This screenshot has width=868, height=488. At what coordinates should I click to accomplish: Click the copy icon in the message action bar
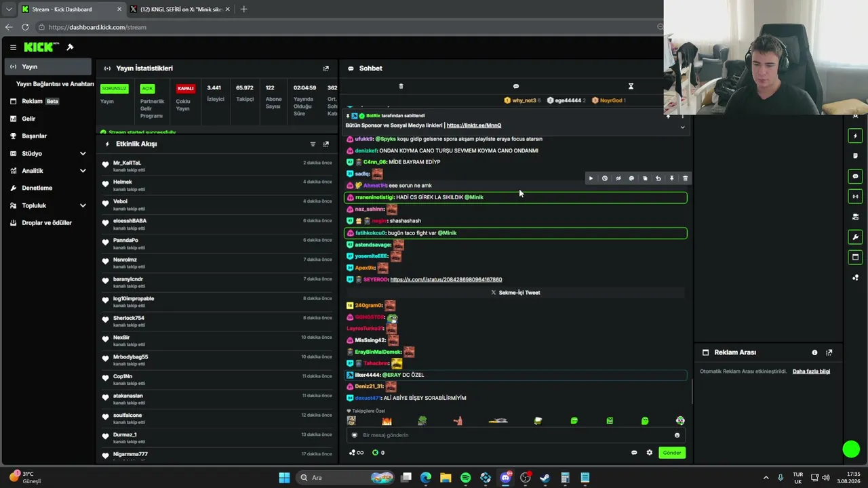[x=645, y=178]
